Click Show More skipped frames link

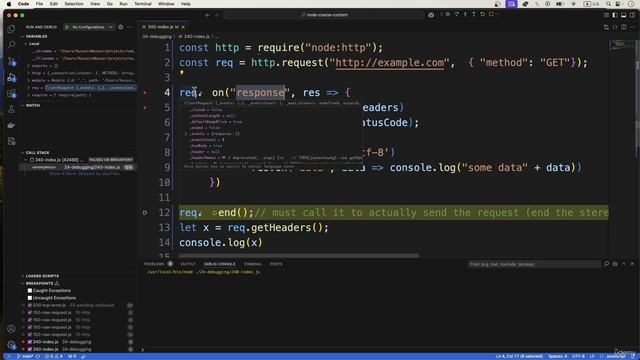pos(84,174)
